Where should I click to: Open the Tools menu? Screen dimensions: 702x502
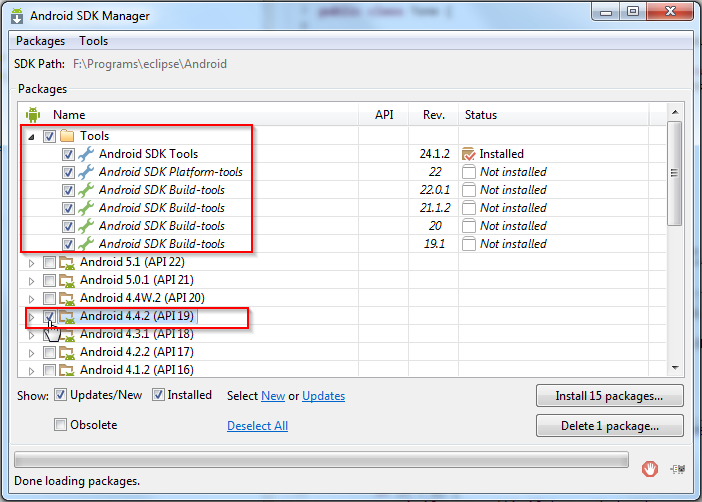[x=94, y=41]
